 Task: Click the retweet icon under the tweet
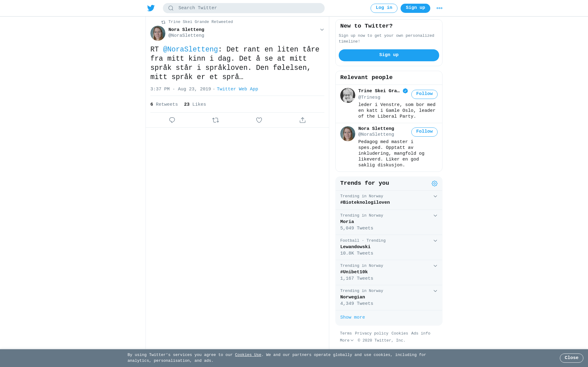click(x=216, y=120)
